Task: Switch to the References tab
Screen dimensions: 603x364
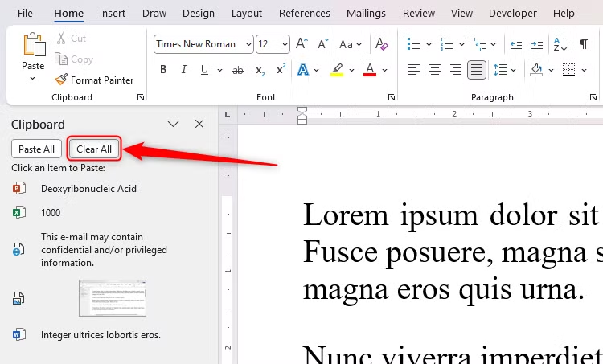Action: coord(305,13)
